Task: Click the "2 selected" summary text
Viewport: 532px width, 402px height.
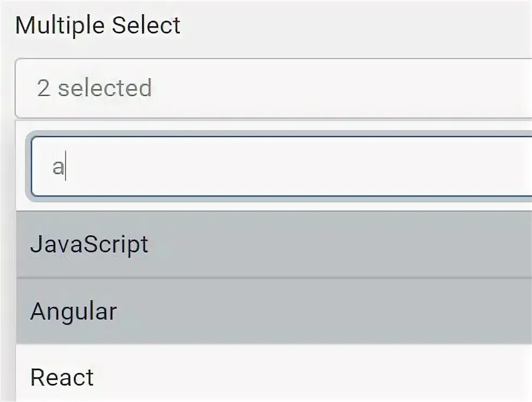Action: click(x=94, y=88)
